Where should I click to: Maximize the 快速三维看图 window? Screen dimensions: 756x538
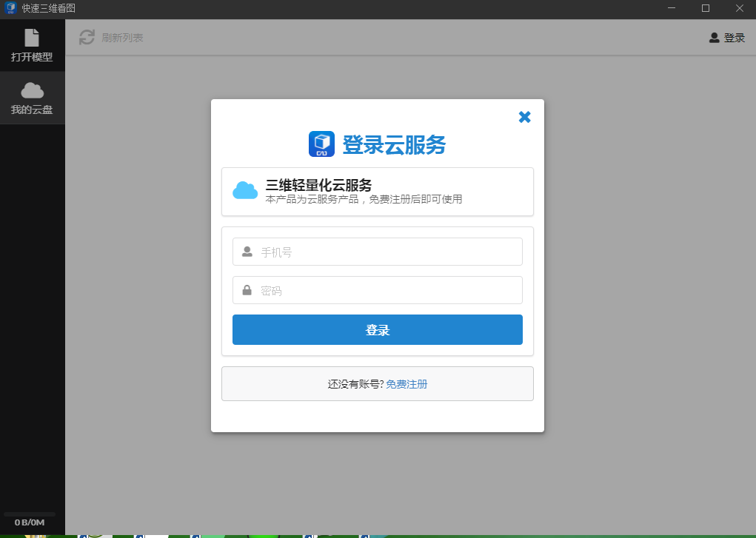tap(706, 8)
